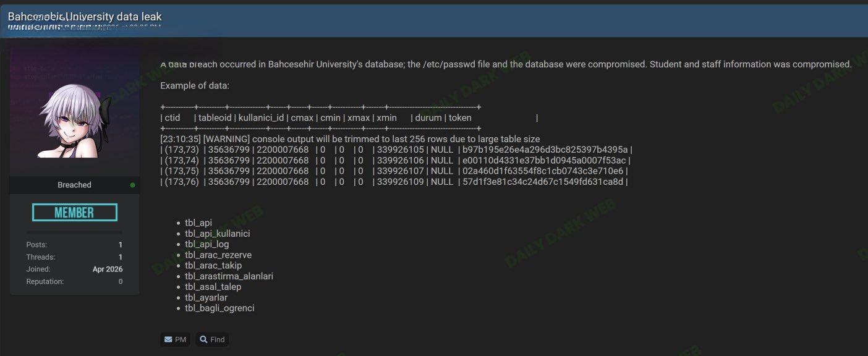868x356 pixels.
Task: Open the Bahcesehir University data leak title
Action: (x=85, y=17)
